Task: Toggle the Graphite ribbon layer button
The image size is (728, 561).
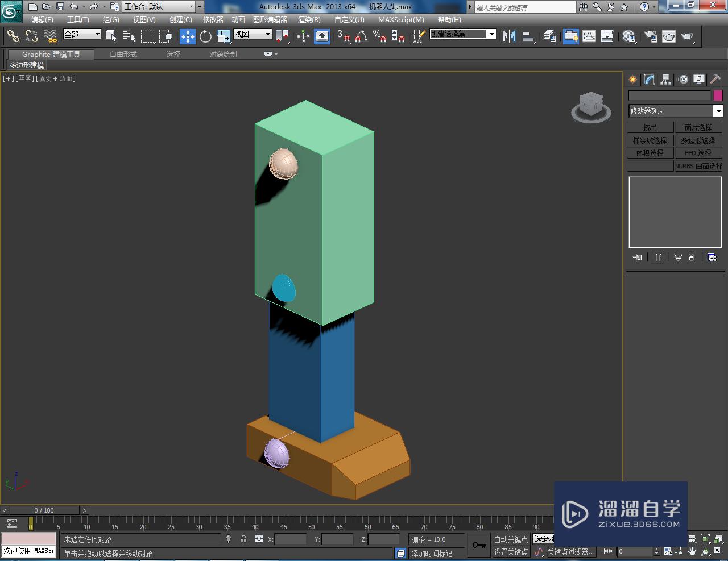Action: 570,36
